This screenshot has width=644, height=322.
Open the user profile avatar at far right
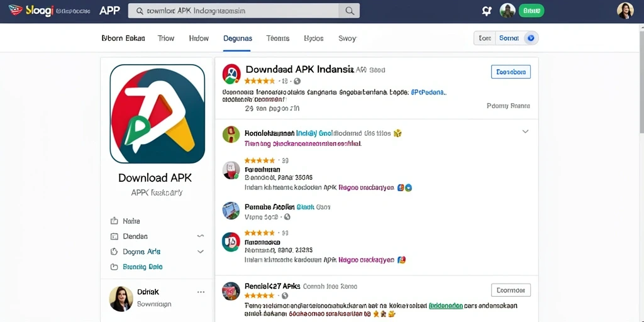[625, 11]
